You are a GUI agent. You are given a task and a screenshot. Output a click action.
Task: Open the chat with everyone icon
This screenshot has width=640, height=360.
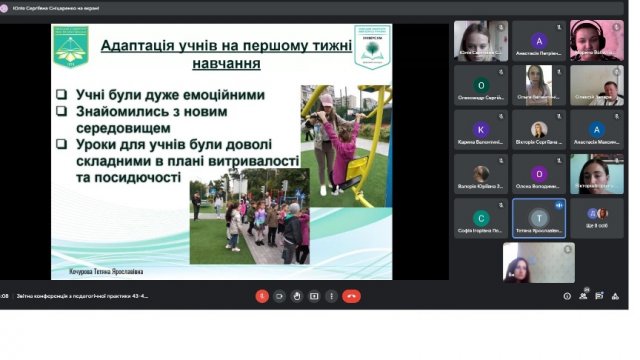[599, 296]
